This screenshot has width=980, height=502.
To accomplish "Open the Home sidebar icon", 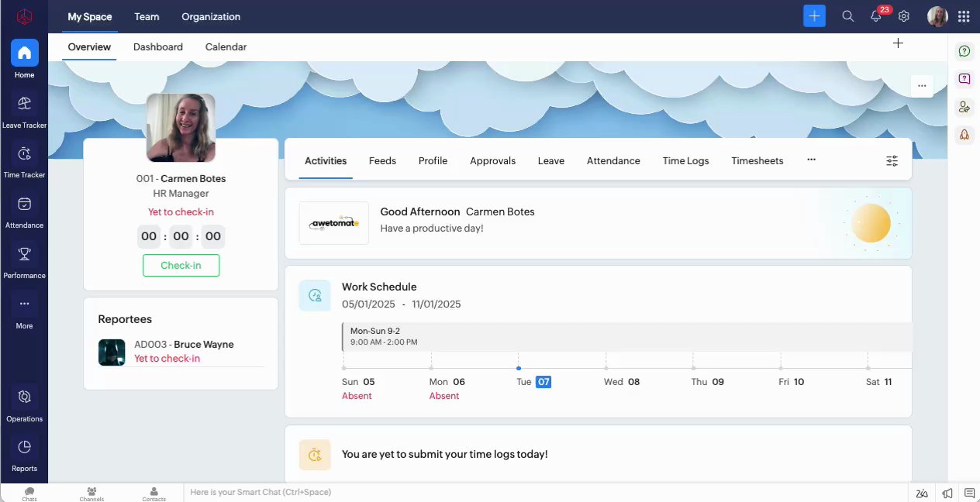I will 24,53.
